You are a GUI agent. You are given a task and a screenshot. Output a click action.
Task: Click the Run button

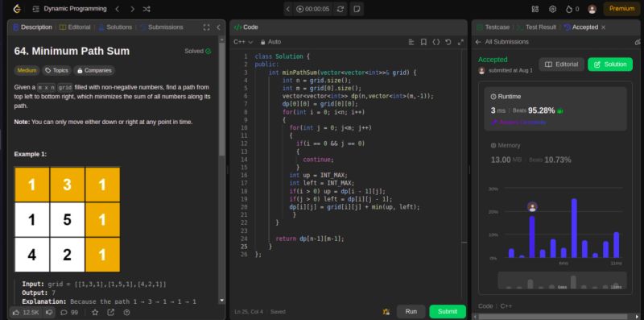click(x=411, y=311)
